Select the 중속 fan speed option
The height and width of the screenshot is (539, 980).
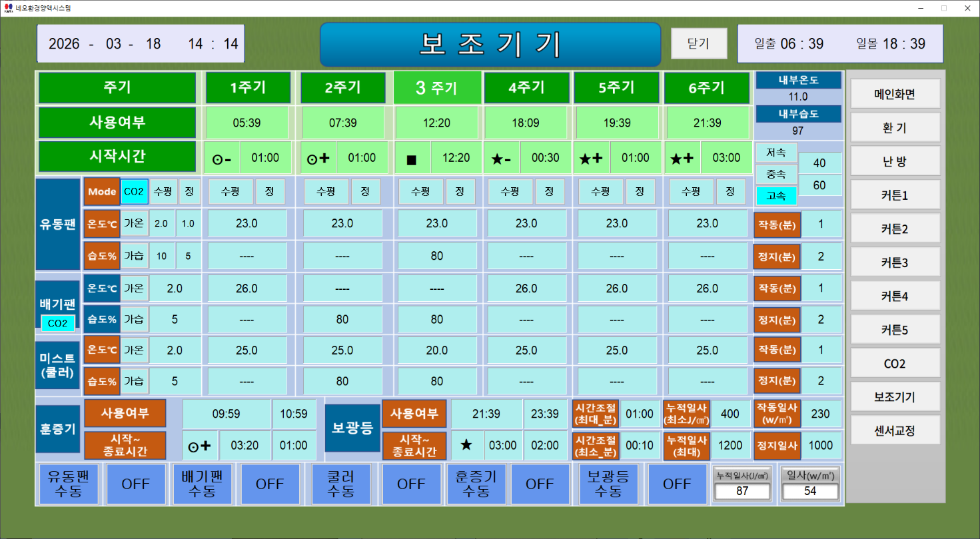point(775,175)
